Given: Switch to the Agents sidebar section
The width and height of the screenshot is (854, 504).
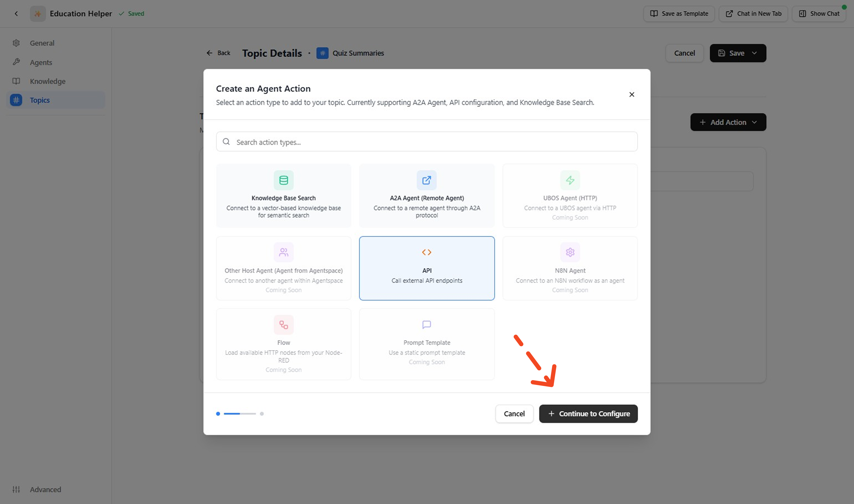Looking at the screenshot, I should (x=41, y=62).
